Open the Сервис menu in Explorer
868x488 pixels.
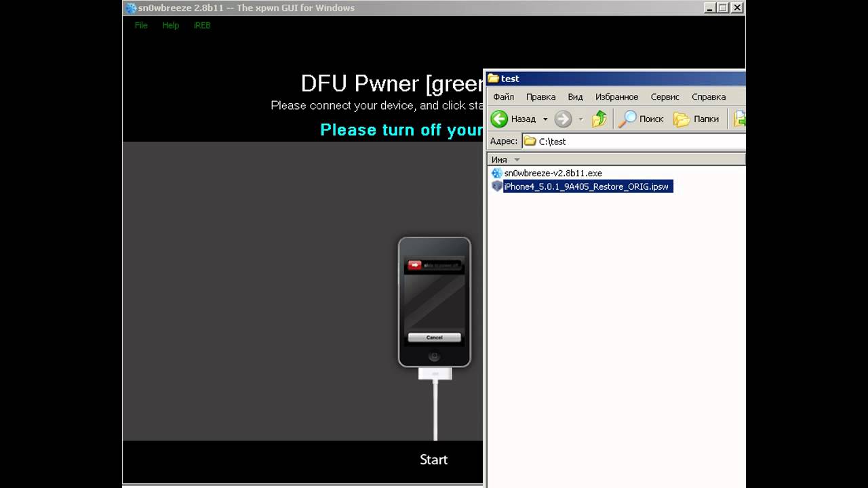pos(665,97)
